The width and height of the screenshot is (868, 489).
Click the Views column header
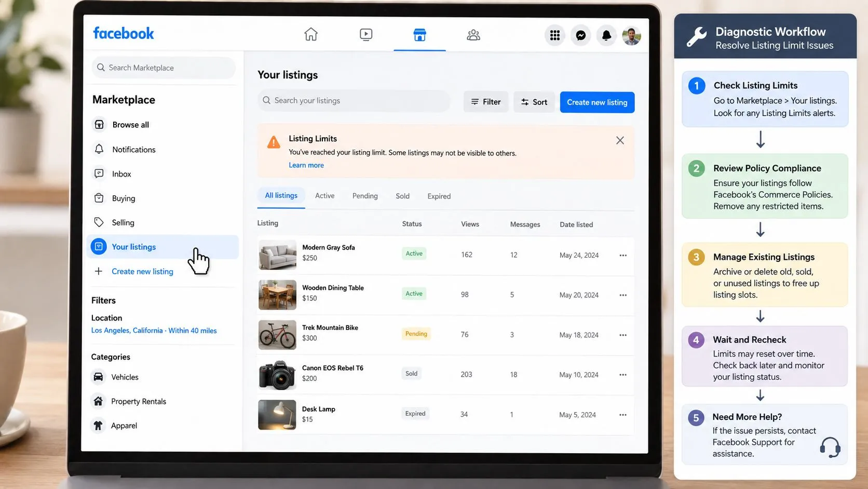[x=470, y=224]
